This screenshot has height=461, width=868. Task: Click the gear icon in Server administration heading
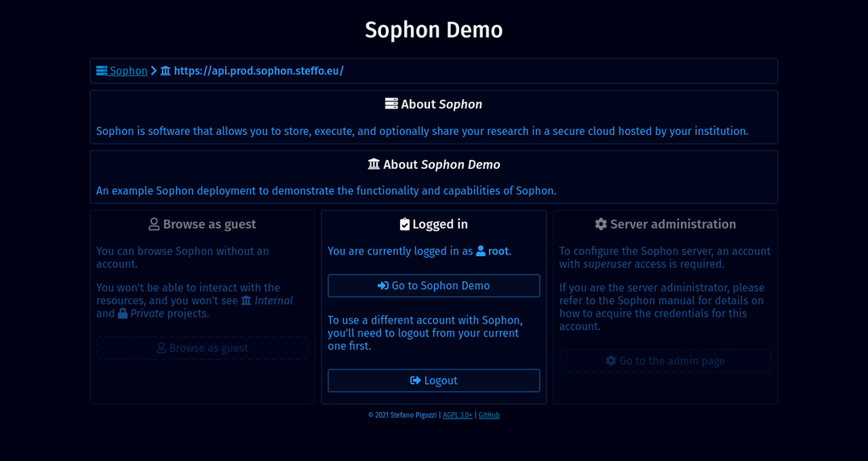tap(600, 224)
